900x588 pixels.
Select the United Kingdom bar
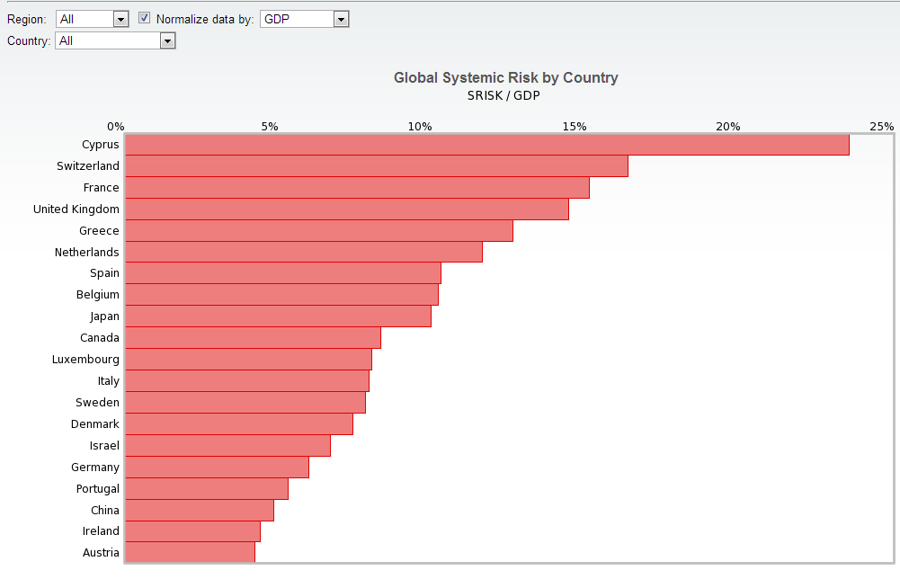346,209
